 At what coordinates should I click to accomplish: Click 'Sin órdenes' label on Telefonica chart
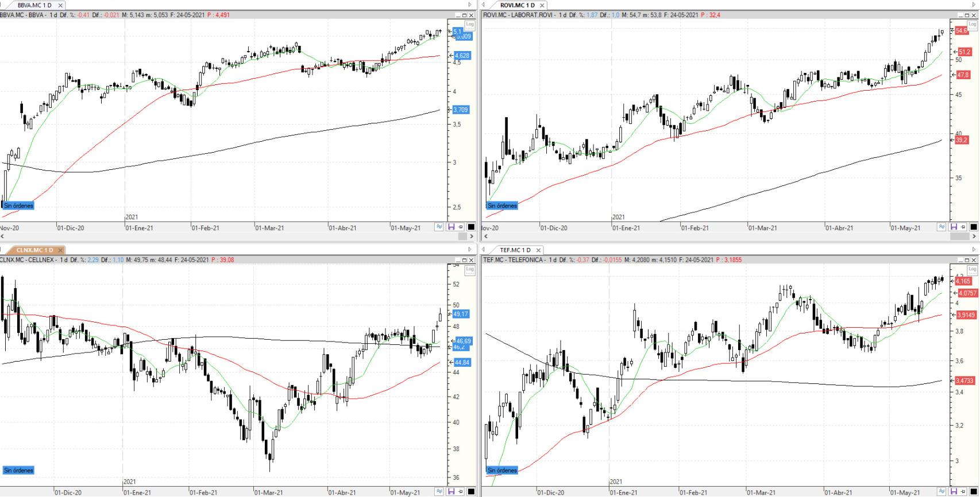tap(502, 470)
